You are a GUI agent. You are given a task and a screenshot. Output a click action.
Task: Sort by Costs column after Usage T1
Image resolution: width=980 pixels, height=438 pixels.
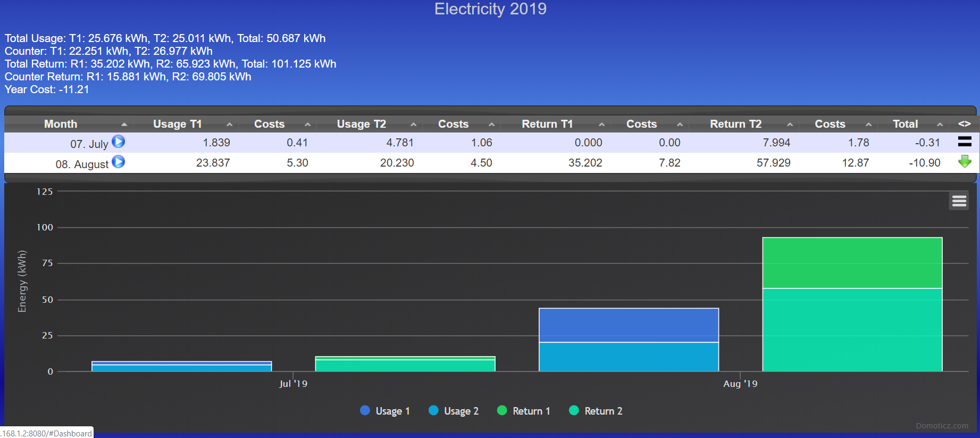270,124
